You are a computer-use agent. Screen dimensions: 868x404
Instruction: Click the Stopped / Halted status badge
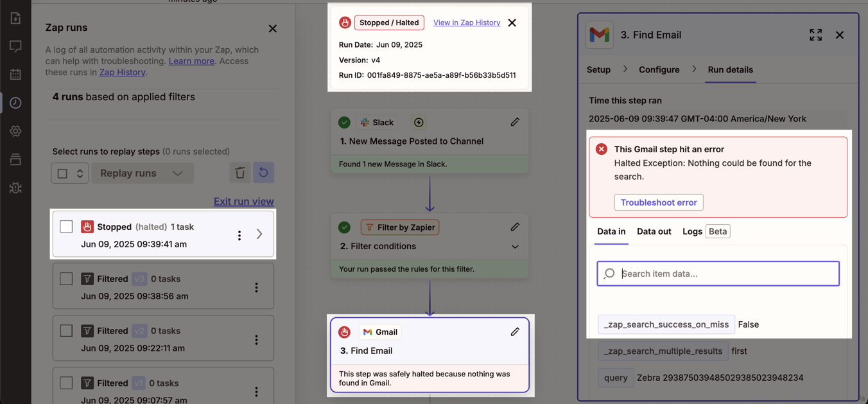click(389, 22)
